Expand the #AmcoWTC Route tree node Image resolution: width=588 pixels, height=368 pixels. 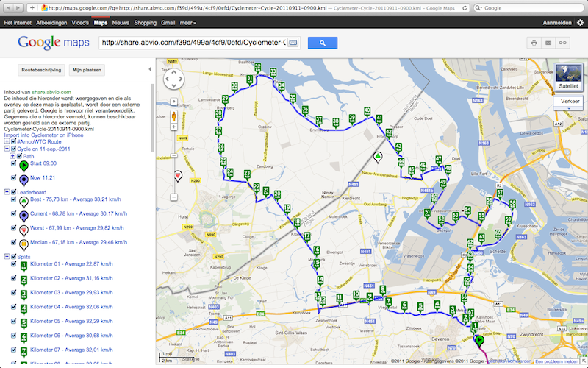7,141
